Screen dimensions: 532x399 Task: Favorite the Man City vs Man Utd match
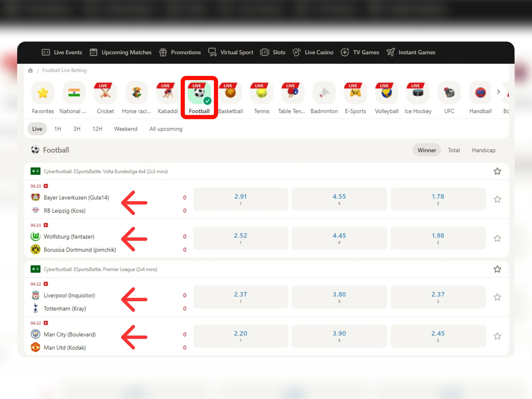[x=497, y=336]
